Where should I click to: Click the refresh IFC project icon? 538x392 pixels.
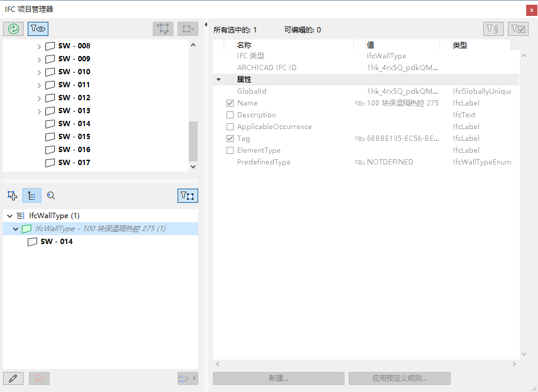[x=13, y=28]
